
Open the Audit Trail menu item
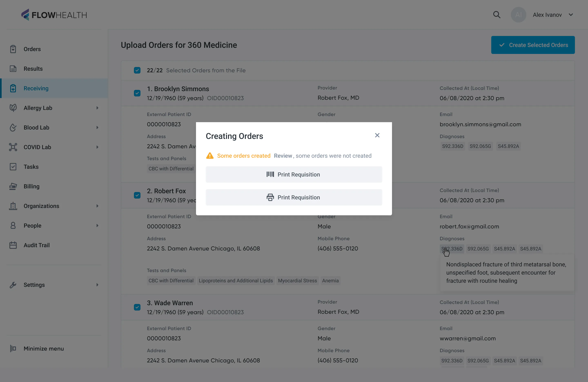coord(54,245)
